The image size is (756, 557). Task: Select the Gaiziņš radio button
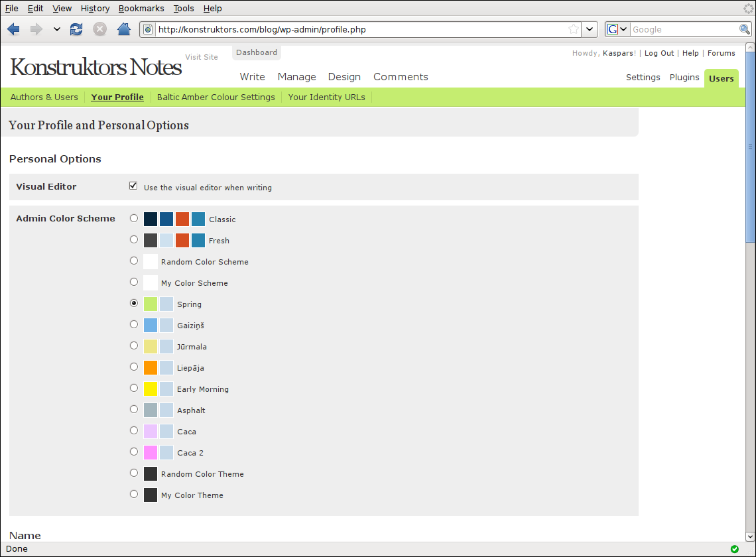[134, 324]
